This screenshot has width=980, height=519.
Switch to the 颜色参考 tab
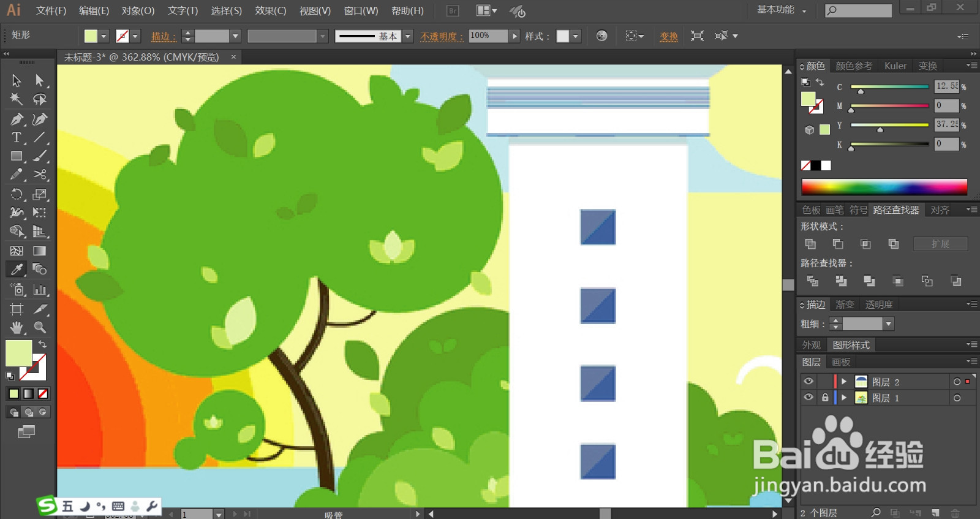point(854,66)
